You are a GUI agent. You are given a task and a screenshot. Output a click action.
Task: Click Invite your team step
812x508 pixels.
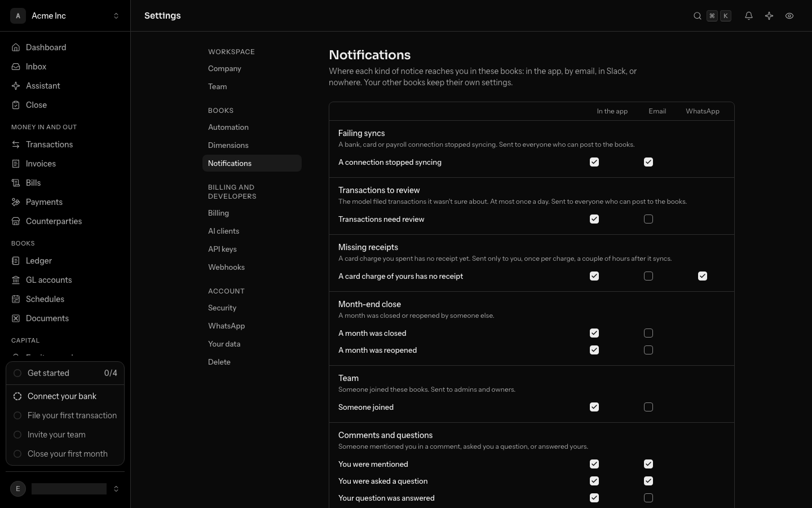pyautogui.click(x=65, y=435)
